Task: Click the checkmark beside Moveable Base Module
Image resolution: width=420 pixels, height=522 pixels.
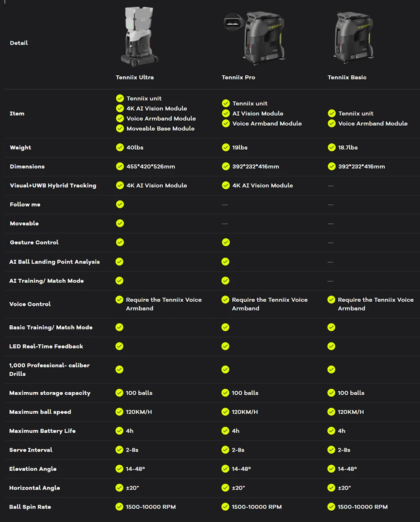Action: click(120, 128)
